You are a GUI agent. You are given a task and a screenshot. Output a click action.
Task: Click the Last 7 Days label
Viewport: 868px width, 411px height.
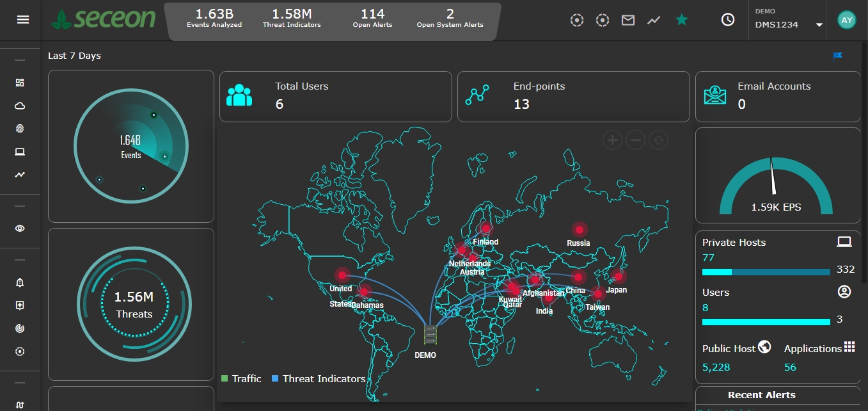pyautogui.click(x=74, y=56)
